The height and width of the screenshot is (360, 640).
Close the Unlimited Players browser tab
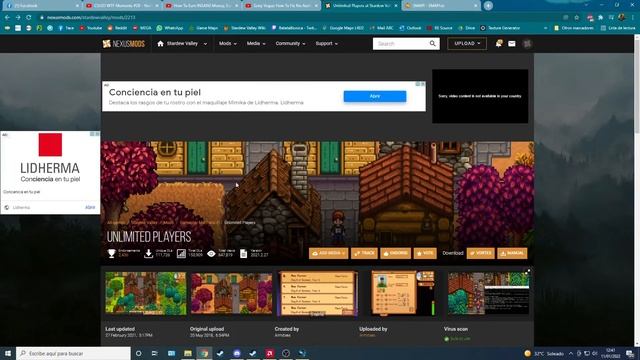pyautogui.click(x=396, y=6)
